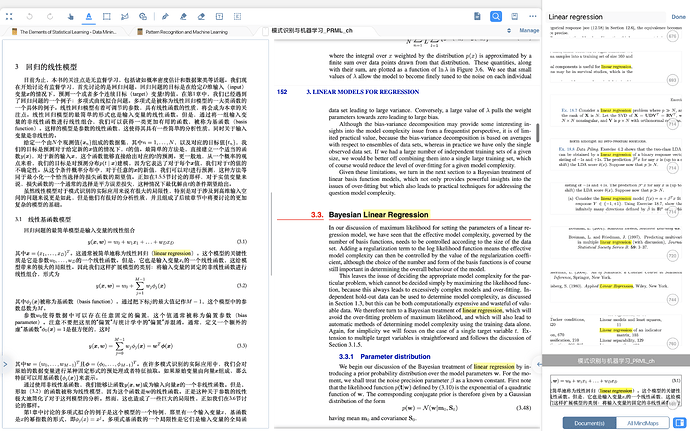Click Done to close search
This screenshot has width=690, height=431.
[x=678, y=17]
